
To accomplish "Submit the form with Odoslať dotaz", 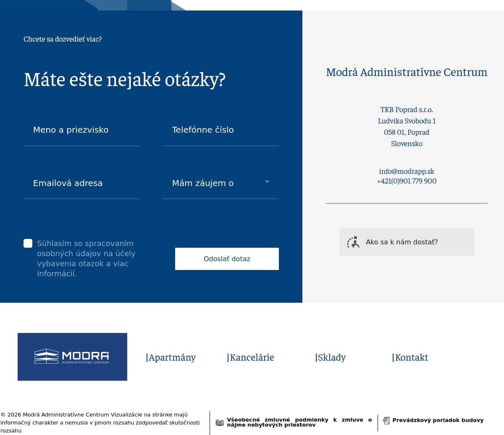I will (227, 259).
